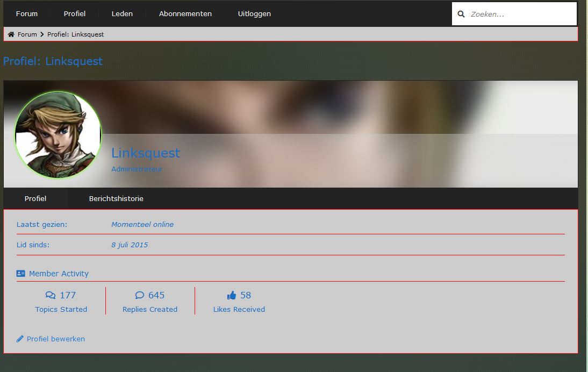
Task: Select Uitloggen to log out
Action: point(254,14)
